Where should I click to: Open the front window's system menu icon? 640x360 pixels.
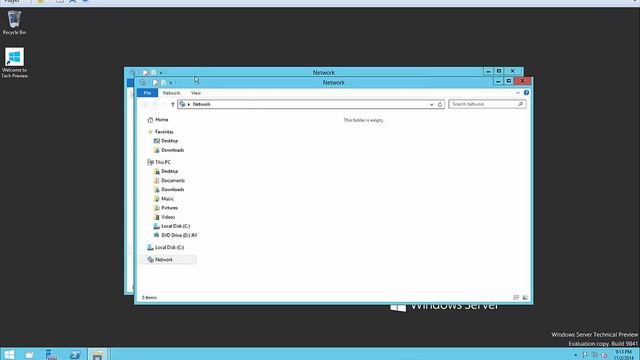[x=143, y=82]
